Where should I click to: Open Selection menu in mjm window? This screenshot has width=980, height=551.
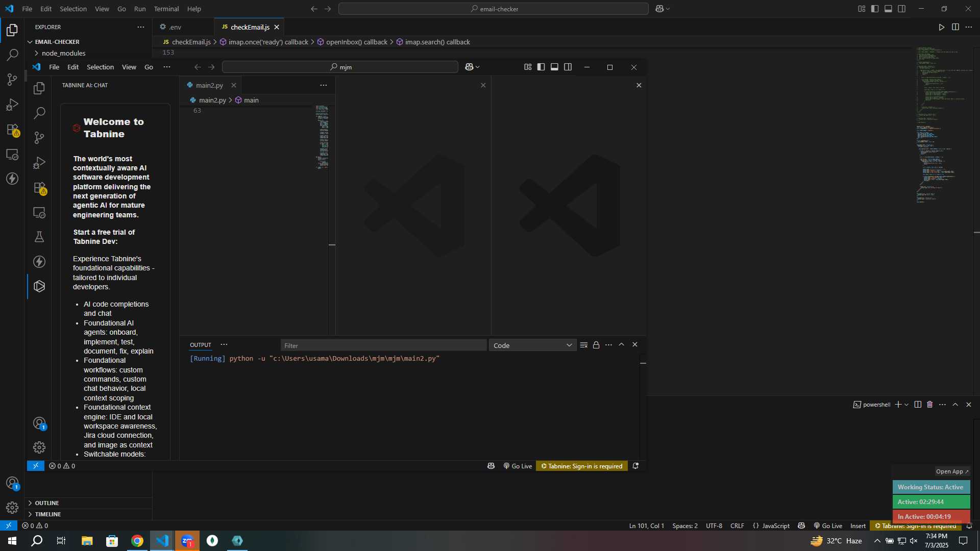[100, 67]
